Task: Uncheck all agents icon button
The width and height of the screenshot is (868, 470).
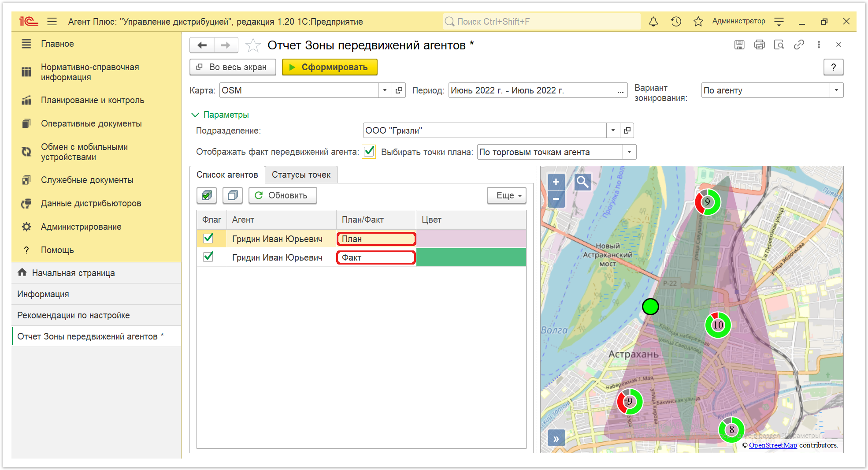Action: coord(233,195)
